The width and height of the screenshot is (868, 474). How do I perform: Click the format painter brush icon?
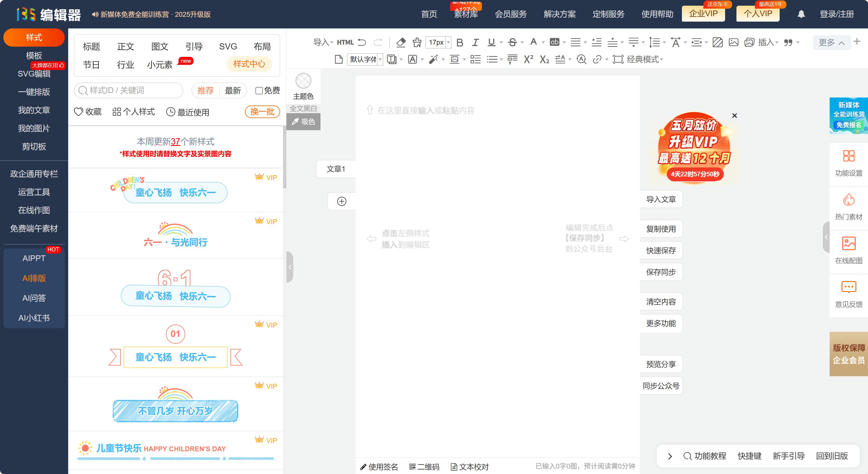click(417, 42)
